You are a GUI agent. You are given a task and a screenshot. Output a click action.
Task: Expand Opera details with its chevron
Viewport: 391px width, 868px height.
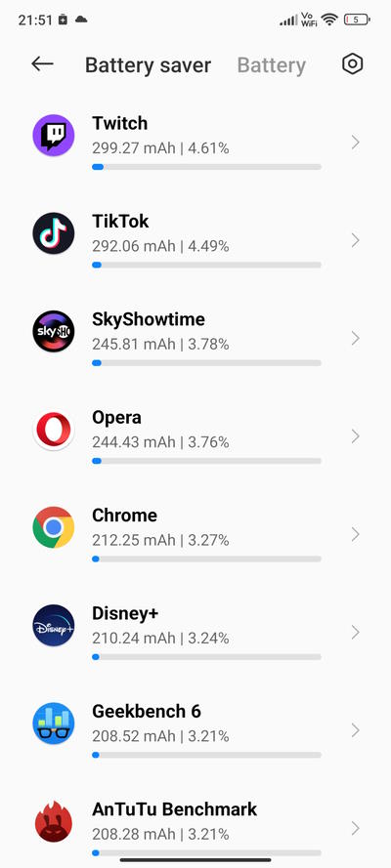[x=356, y=436]
